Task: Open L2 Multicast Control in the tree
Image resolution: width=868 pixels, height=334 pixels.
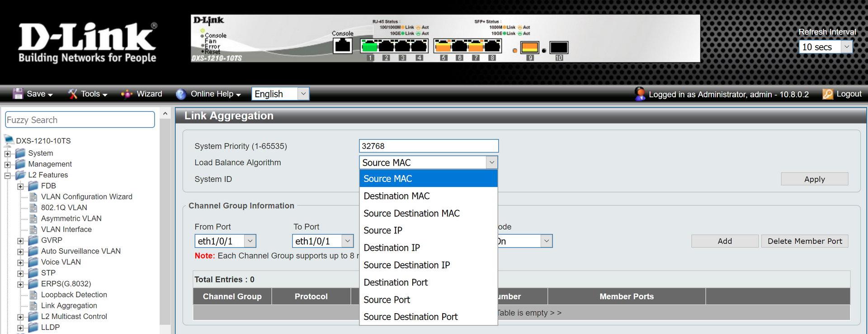Action: point(74,316)
